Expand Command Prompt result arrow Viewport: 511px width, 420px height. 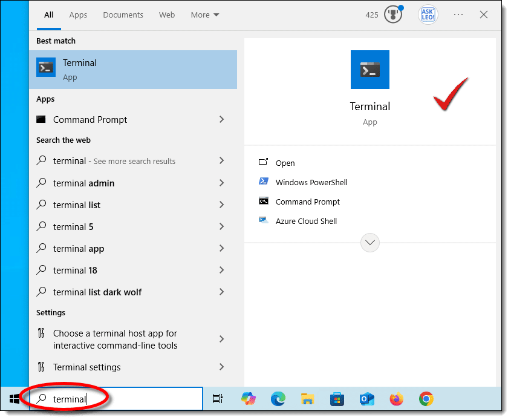click(221, 120)
